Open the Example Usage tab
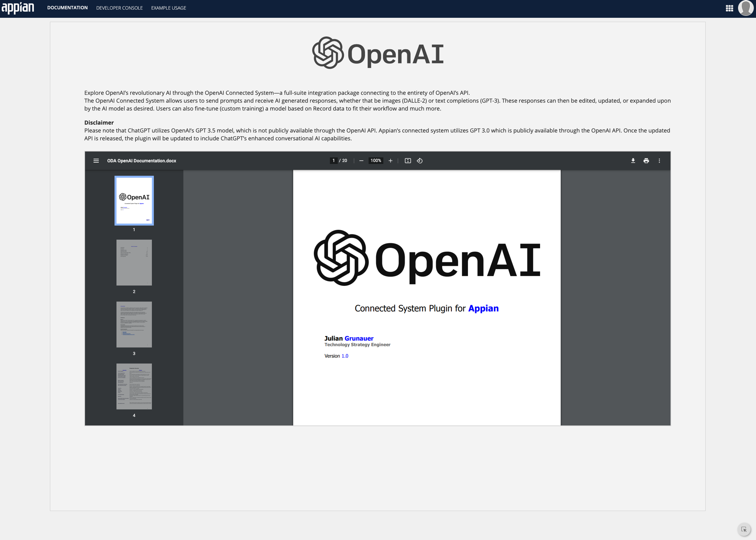 [x=169, y=8]
